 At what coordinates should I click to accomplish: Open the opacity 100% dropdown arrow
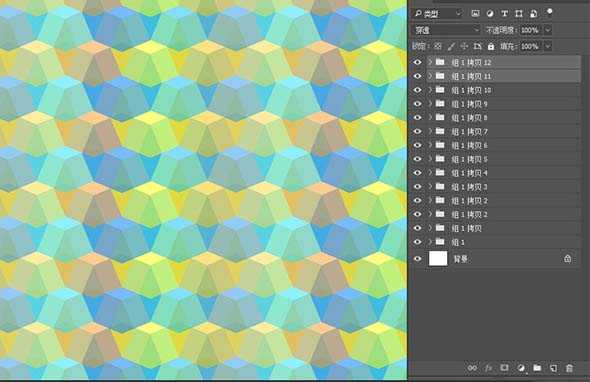[x=548, y=30]
